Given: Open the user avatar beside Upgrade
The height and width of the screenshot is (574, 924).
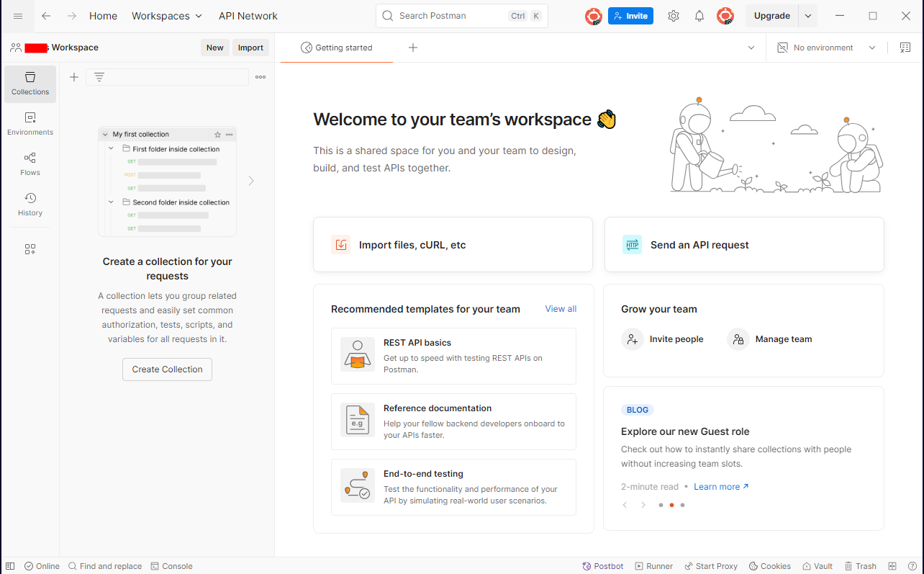Looking at the screenshot, I should [x=725, y=16].
